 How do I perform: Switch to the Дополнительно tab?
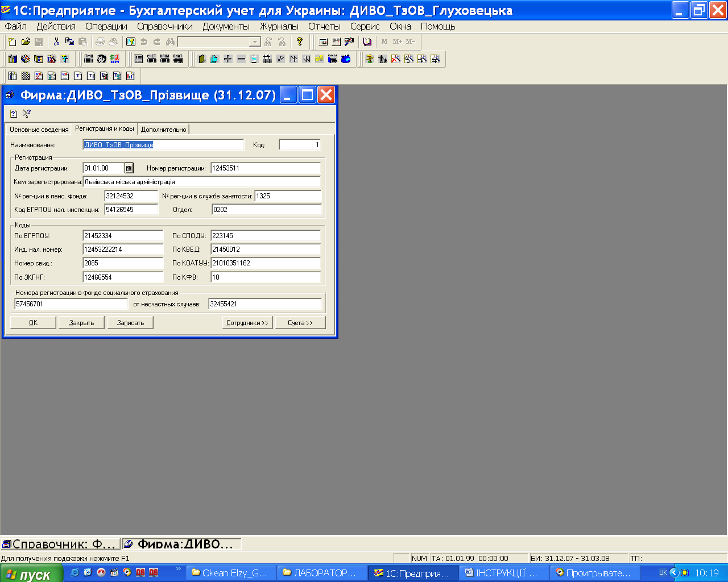click(x=164, y=130)
